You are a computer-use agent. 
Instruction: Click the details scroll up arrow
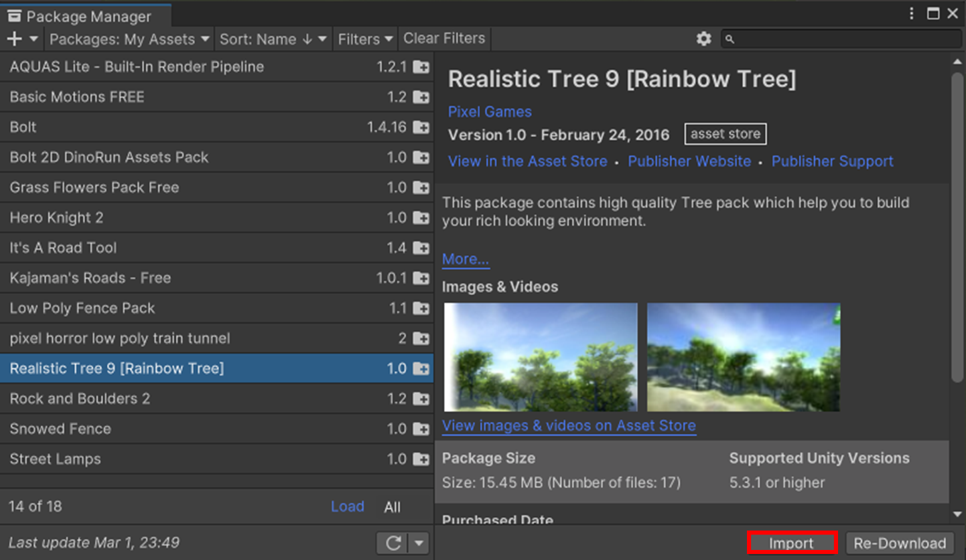[957, 62]
